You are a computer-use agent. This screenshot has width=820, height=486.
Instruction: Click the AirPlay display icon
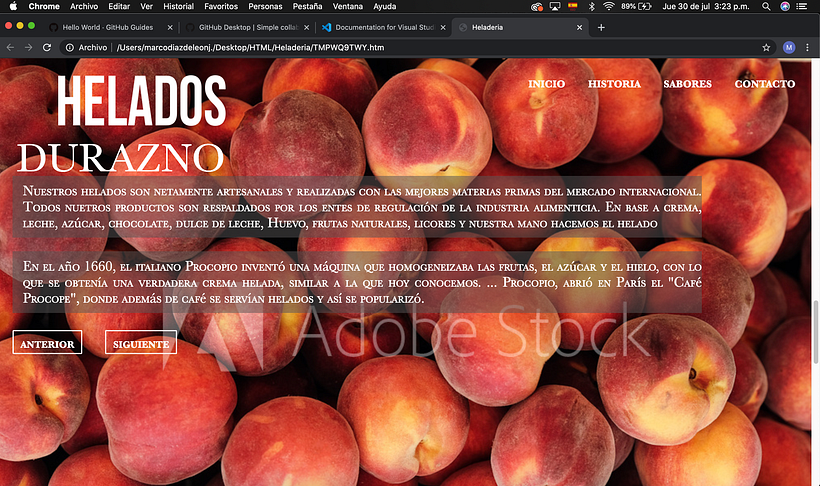pos(555,6)
